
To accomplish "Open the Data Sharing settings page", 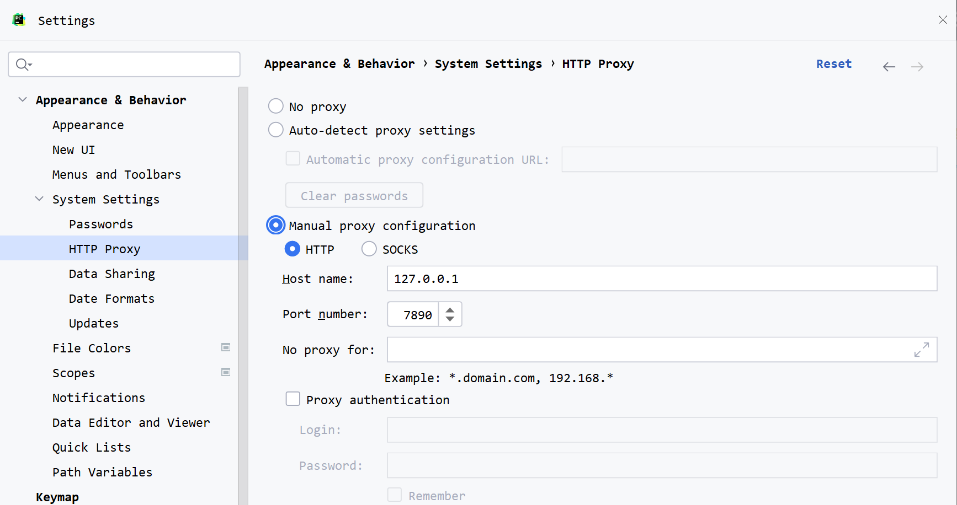I will [112, 274].
